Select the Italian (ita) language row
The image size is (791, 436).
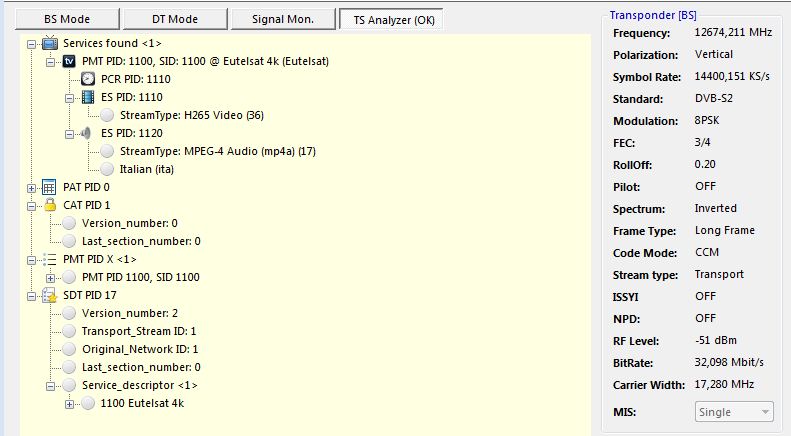click(147, 169)
